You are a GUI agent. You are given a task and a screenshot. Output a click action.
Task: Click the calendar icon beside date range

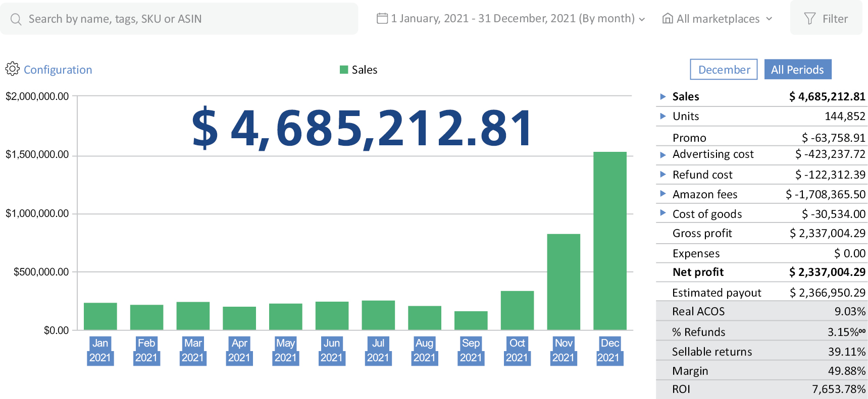[x=382, y=19]
